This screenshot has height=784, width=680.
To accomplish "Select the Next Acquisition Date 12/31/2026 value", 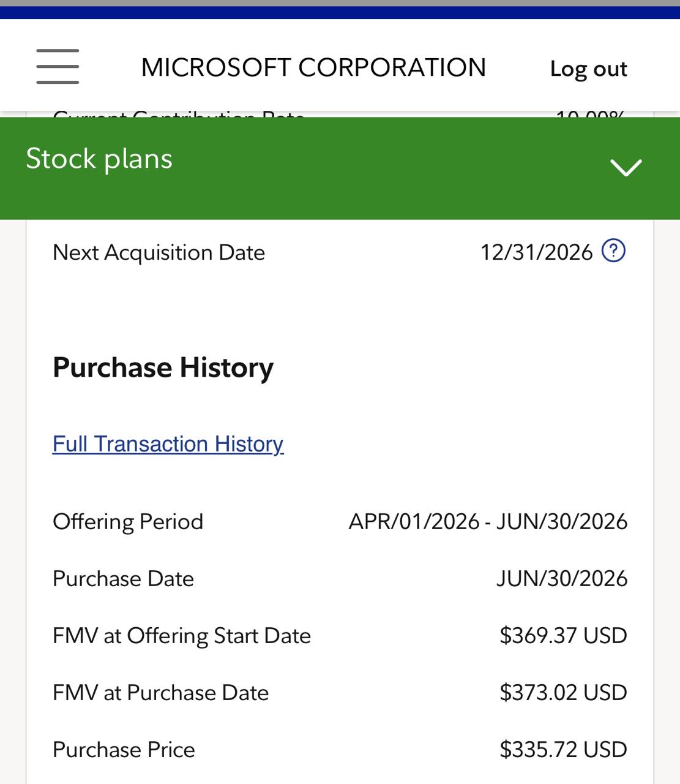I will pyautogui.click(x=537, y=252).
